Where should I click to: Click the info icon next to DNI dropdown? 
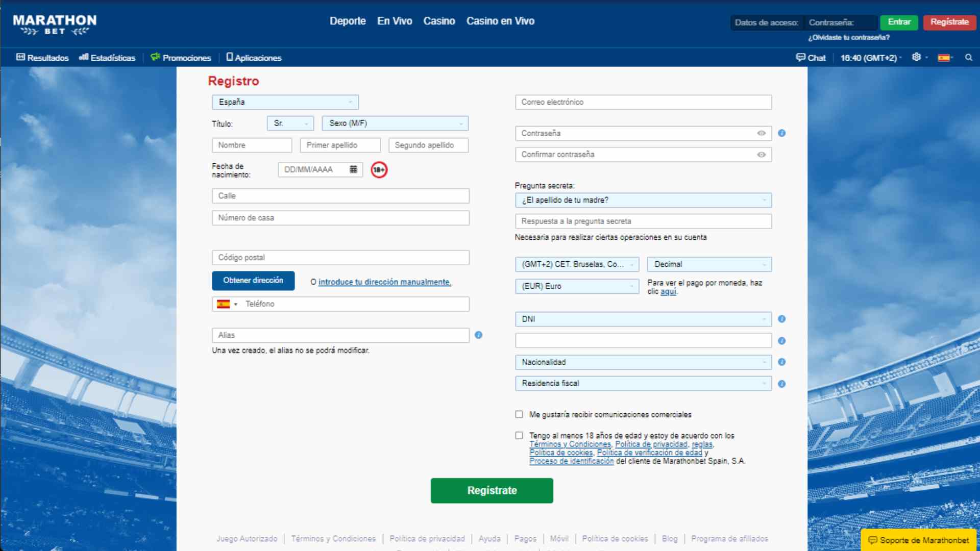click(781, 319)
